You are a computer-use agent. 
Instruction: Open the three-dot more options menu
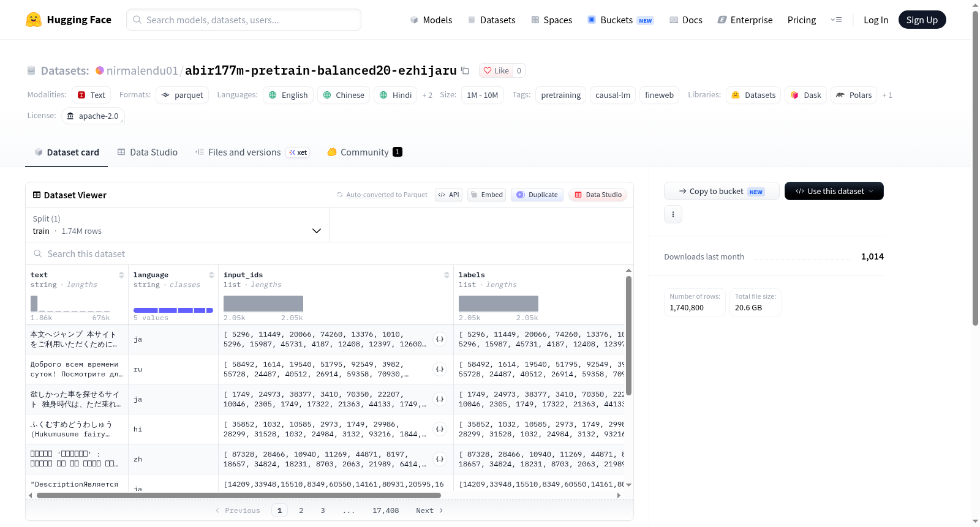point(673,214)
